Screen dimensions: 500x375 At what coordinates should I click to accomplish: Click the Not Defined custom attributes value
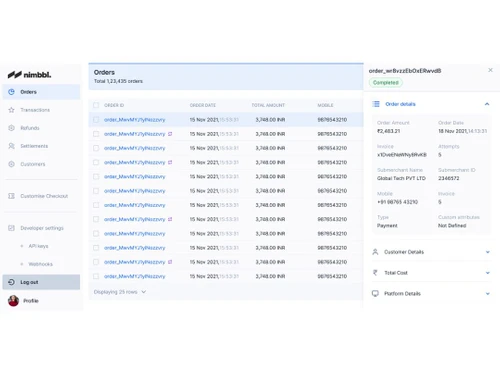[452, 226]
